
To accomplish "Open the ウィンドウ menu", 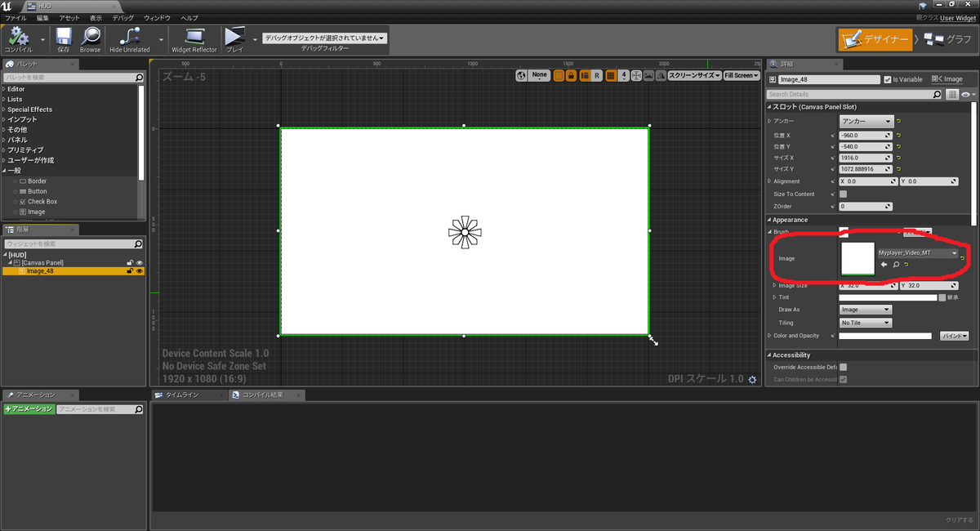I will tap(157, 17).
